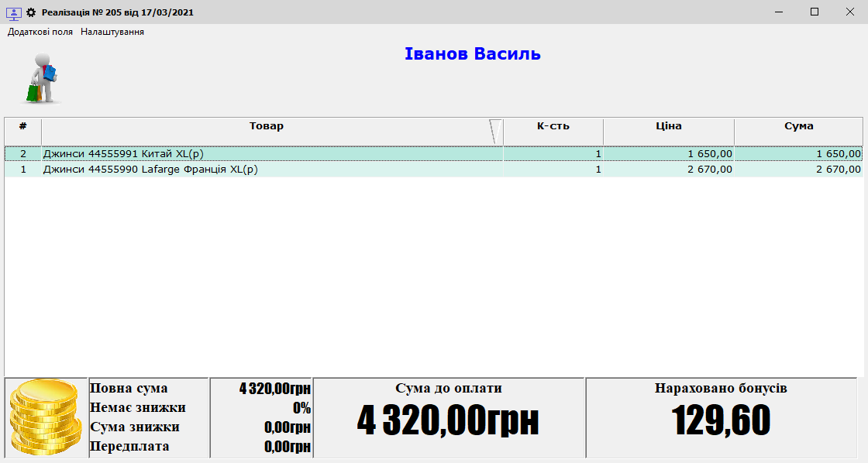The height and width of the screenshot is (463, 868).
Task: Click the Нараховано бонусів value 129,60
Action: 721,420
